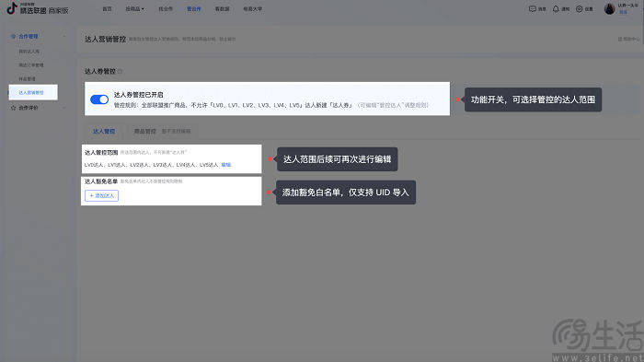
Task: Click the 添加达人 button
Action: (x=101, y=196)
